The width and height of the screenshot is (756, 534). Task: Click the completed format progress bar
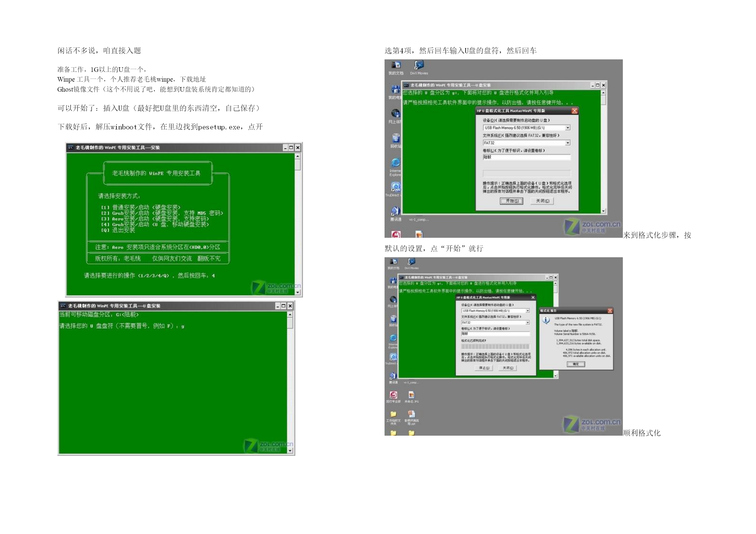click(x=495, y=346)
